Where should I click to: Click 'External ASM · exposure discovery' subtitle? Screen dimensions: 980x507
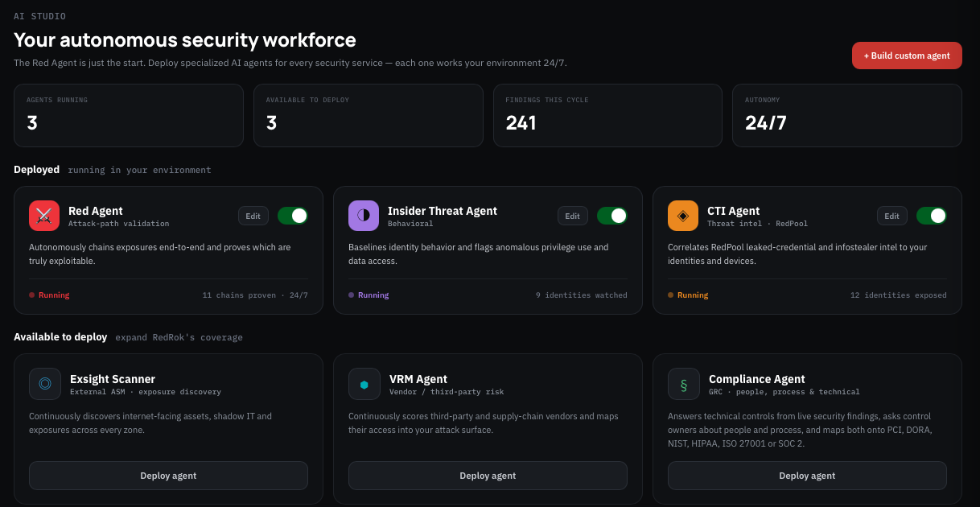pyautogui.click(x=145, y=392)
